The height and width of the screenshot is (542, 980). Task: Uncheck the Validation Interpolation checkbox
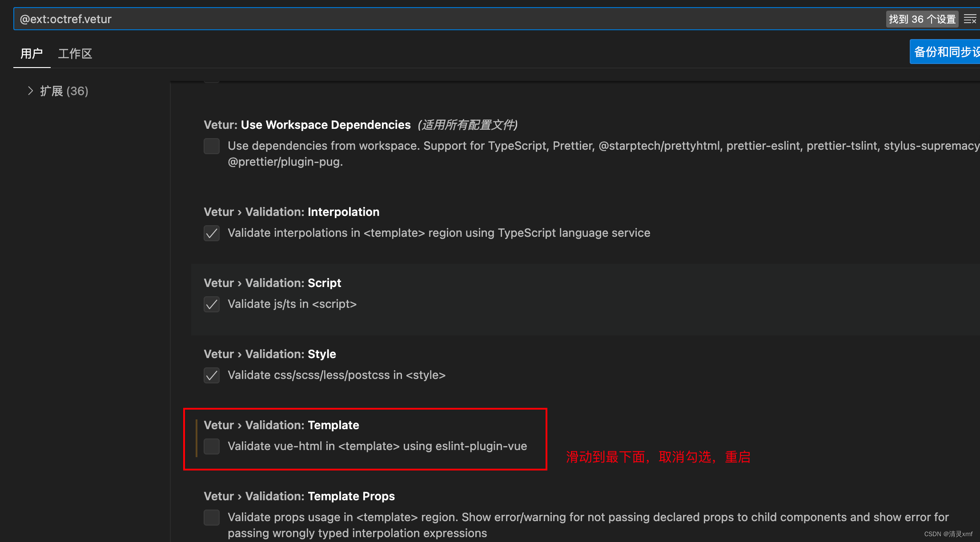click(x=212, y=233)
